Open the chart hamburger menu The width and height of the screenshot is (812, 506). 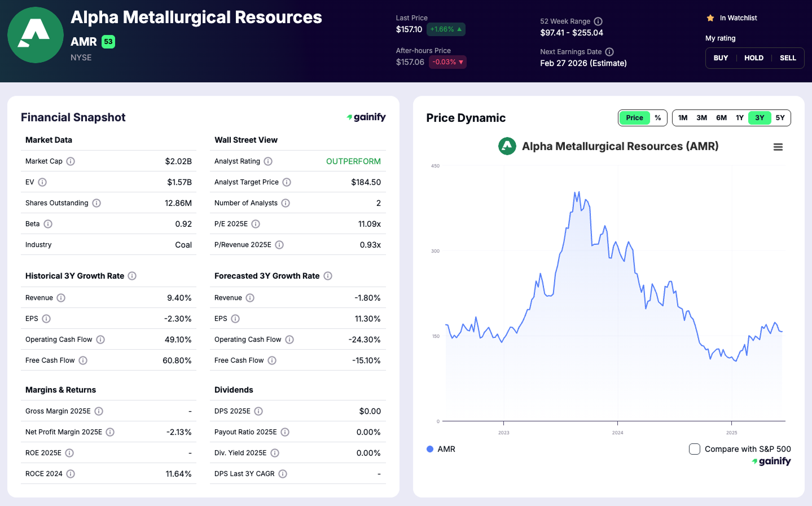(778, 146)
